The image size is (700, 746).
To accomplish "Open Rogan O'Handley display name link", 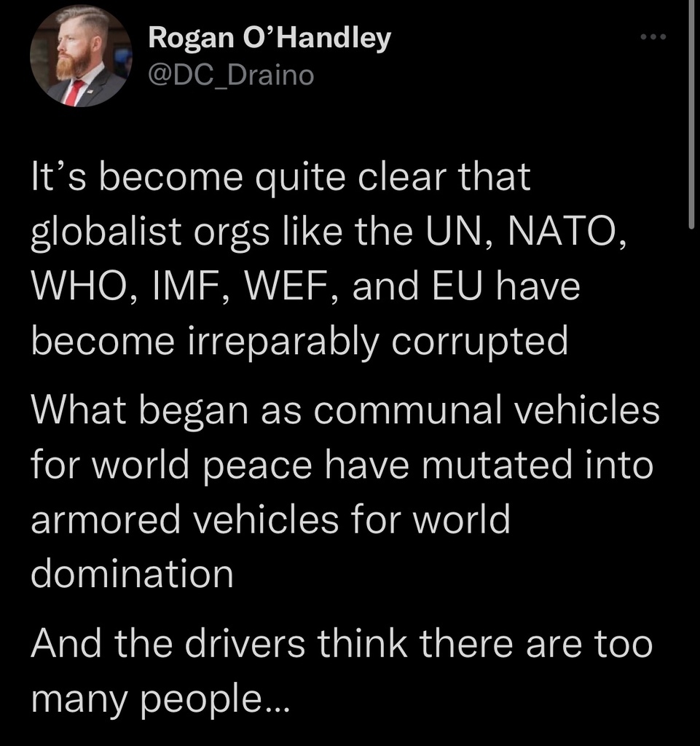I will (270, 38).
